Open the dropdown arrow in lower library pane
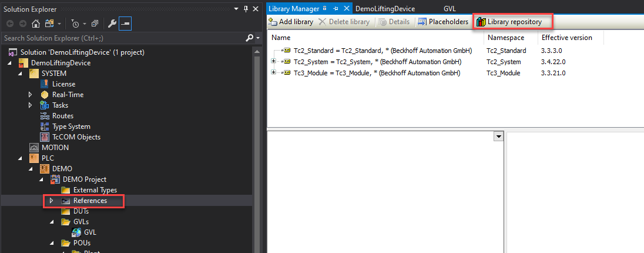This screenshot has height=253, width=644. click(x=499, y=137)
